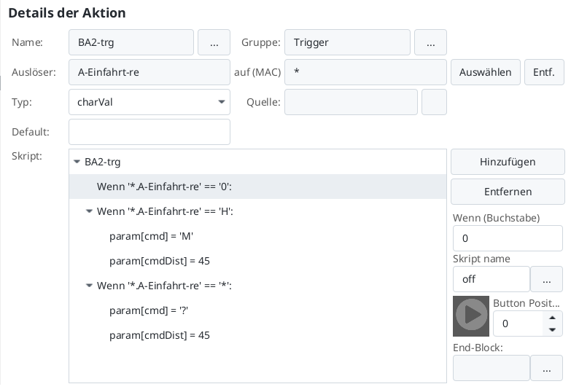
Task: Click into the Default input field
Action: tap(149, 133)
